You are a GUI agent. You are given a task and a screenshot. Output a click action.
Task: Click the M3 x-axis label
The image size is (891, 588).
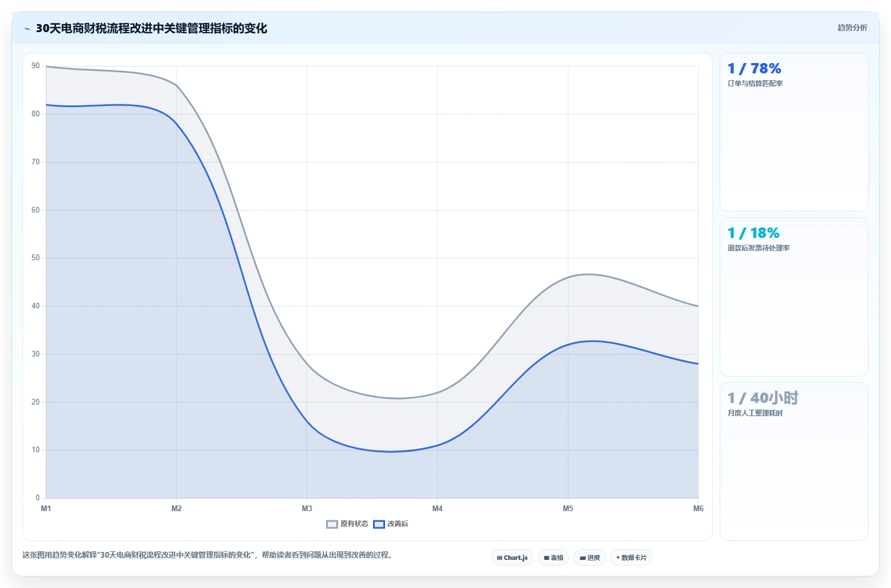pyautogui.click(x=307, y=509)
